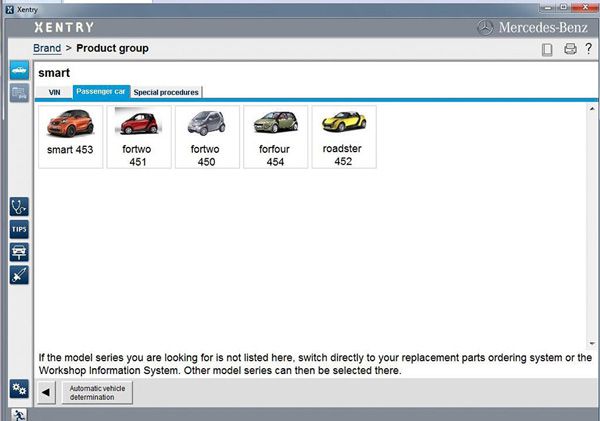600x421 pixels.
Task: Click the smart heading text
Action: point(54,73)
